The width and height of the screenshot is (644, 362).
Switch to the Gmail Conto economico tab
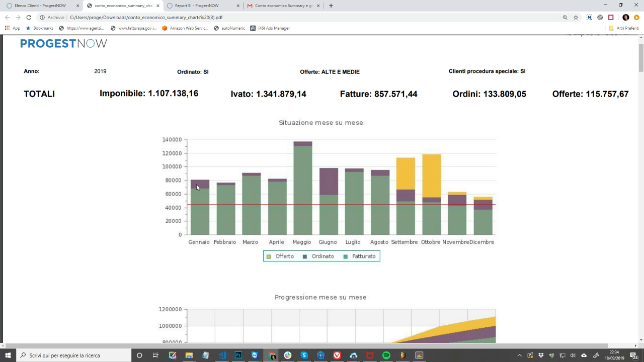pos(284,6)
